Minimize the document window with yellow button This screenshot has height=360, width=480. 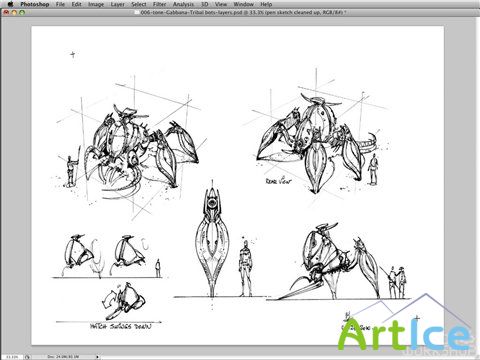click(14, 13)
